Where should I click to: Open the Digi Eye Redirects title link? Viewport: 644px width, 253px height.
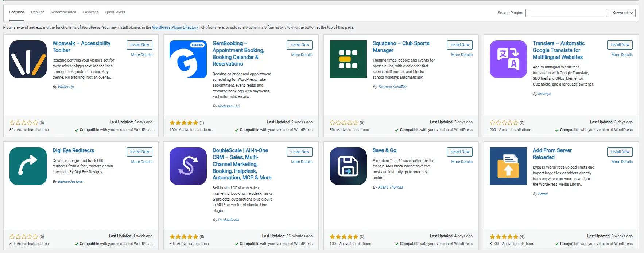pos(73,150)
